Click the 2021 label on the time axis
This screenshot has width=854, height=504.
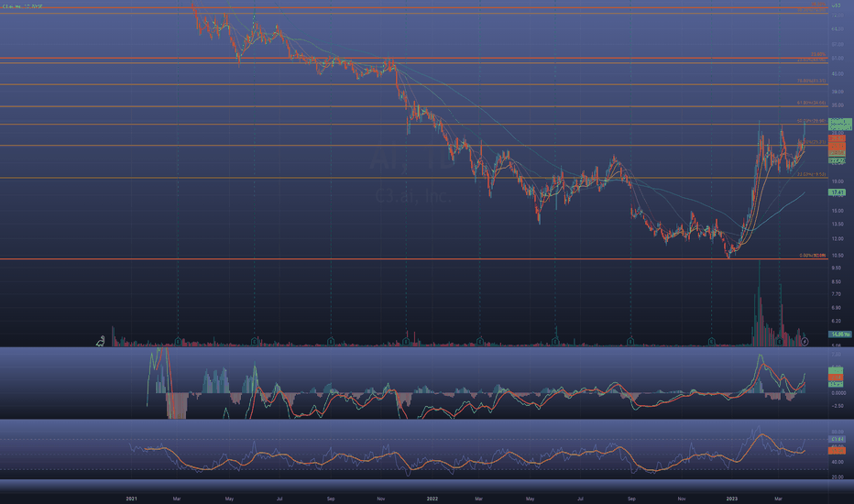tap(131, 499)
